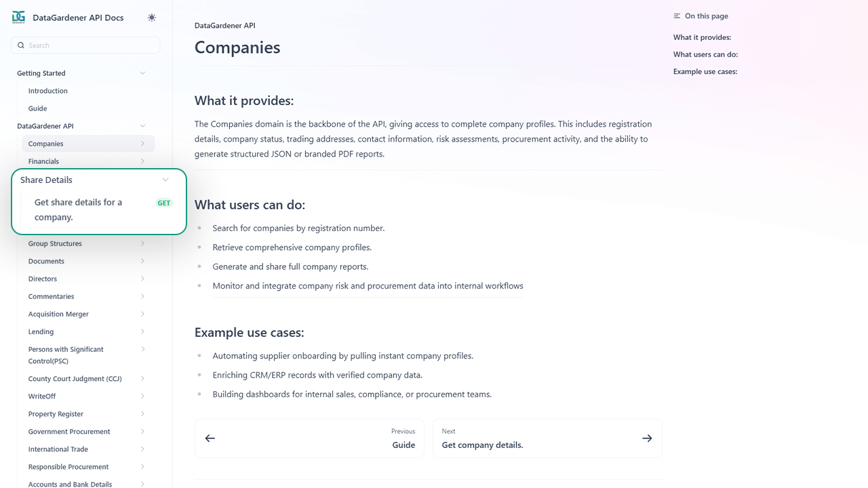Click the On this page list icon
Image resolution: width=868 pixels, height=488 pixels.
(677, 16)
